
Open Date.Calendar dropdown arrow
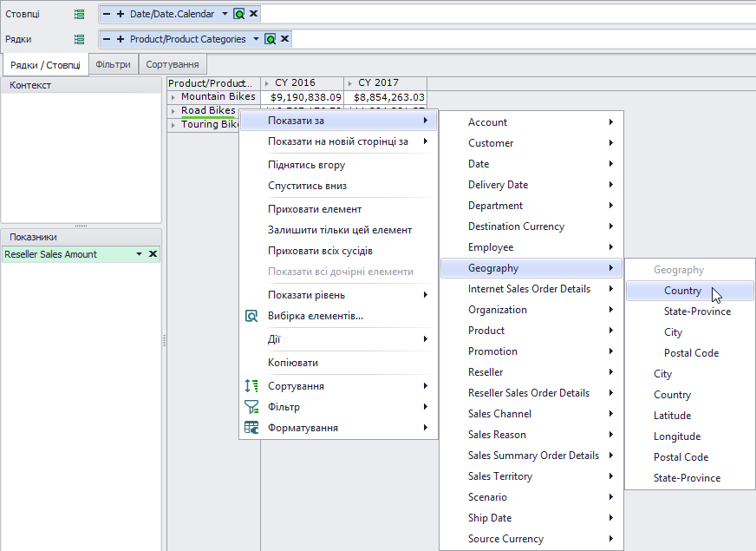(225, 14)
